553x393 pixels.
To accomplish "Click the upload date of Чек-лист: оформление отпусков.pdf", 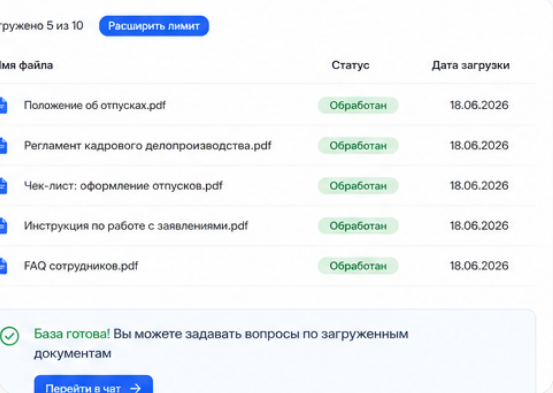I will [479, 186].
